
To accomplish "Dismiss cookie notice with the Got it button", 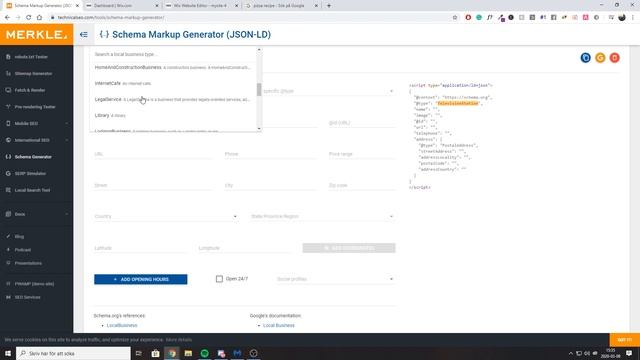I will coord(624,340).
